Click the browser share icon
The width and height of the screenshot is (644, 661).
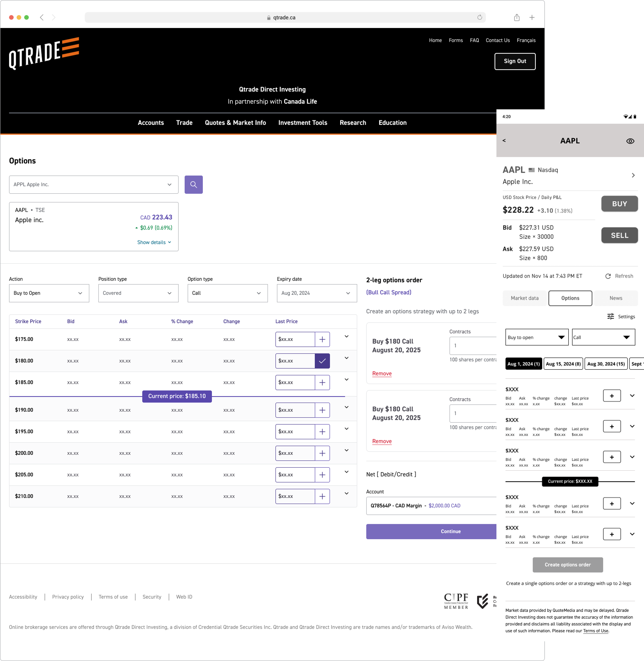tap(516, 17)
